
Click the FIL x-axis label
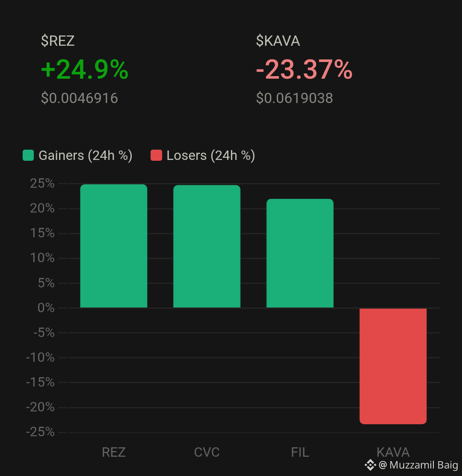[x=300, y=452]
